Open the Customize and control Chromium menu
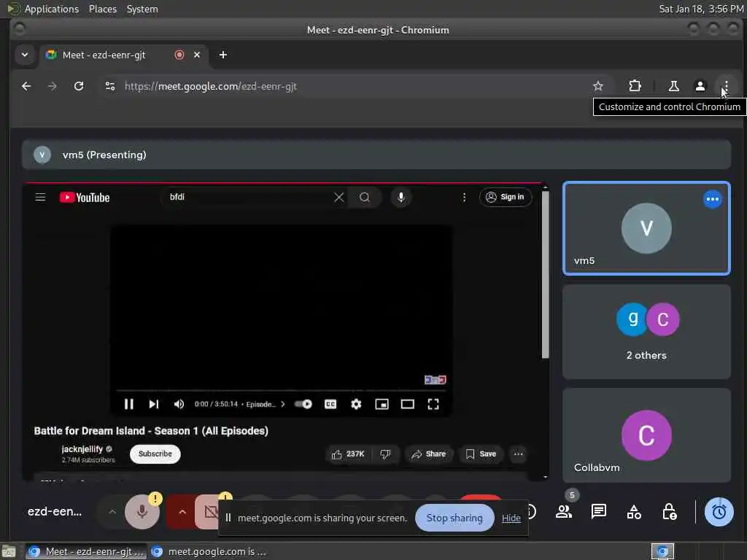The width and height of the screenshot is (747, 560). pyautogui.click(x=726, y=86)
